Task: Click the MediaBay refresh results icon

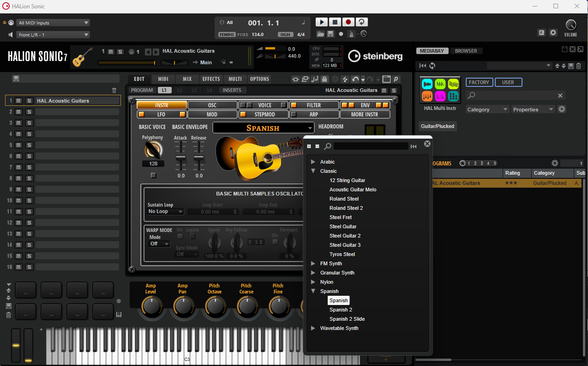Action: tap(432, 66)
